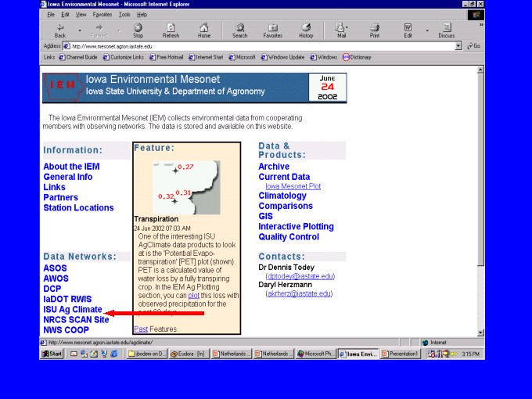Viewport: 532px width, 399px height.
Task: Open the NRCS SCAN Site link
Action: pos(76,320)
